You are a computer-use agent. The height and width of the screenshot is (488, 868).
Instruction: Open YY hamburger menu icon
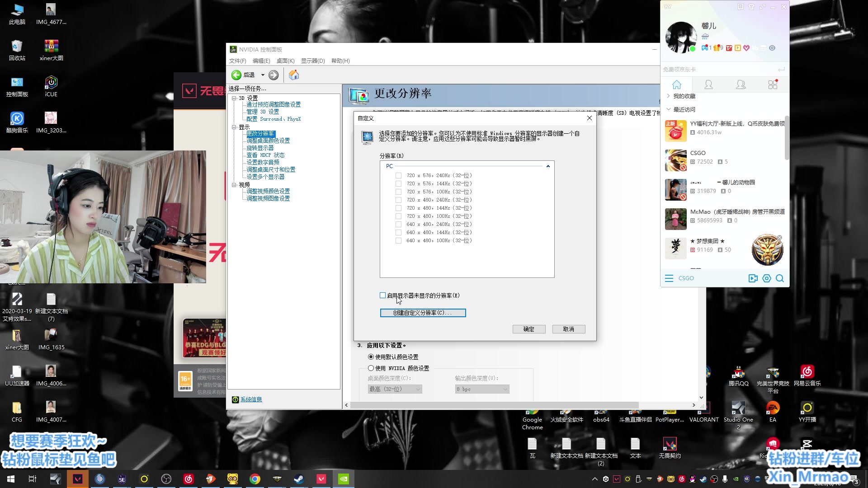coord(669,278)
